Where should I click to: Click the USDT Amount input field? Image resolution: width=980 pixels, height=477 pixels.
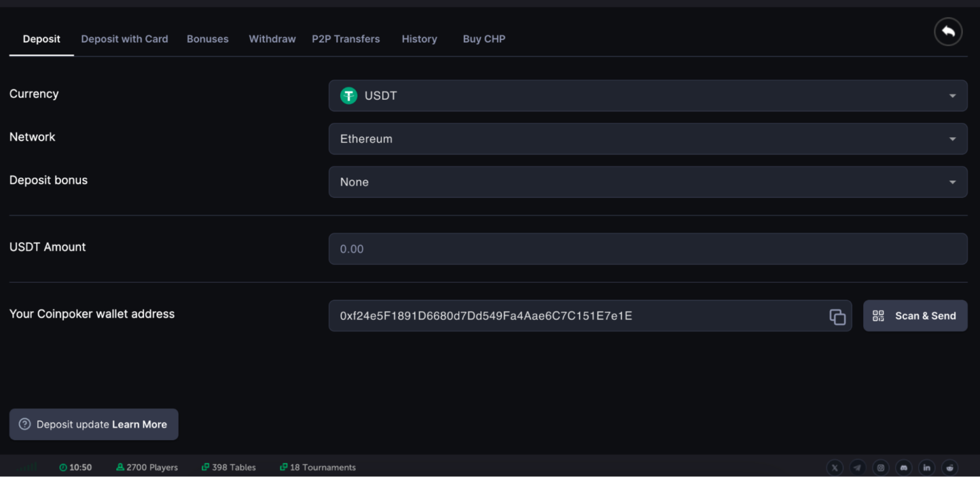click(x=648, y=249)
